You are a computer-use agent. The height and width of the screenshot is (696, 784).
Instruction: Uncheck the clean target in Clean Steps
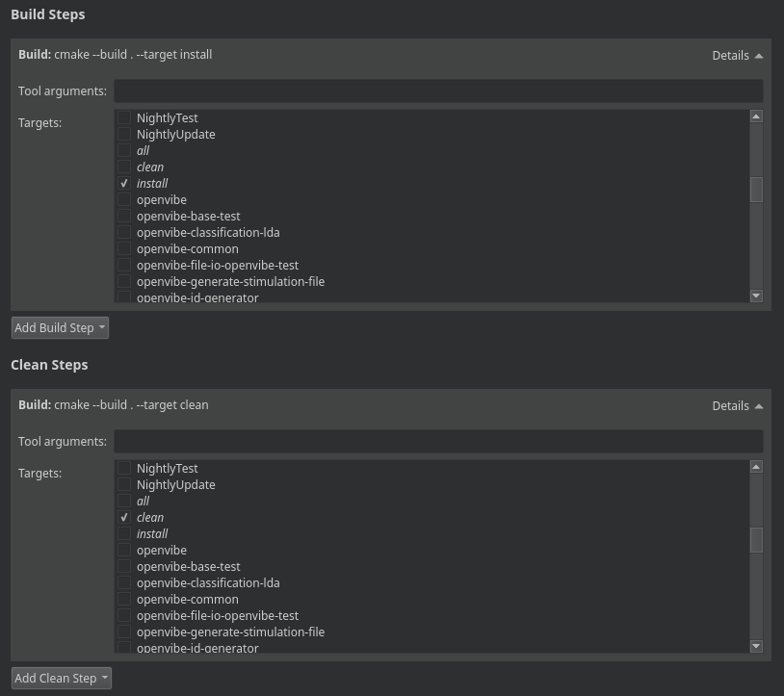coord(124,518)
